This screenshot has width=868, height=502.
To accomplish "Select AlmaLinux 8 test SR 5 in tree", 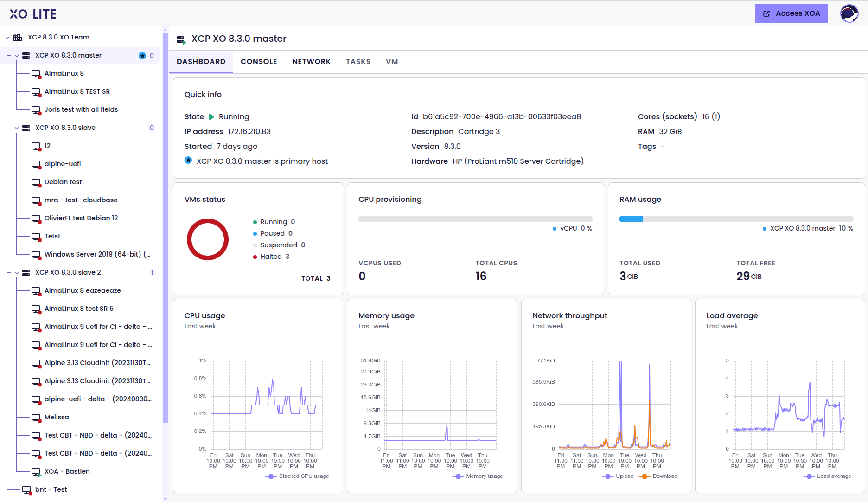I will click(79, 309).
